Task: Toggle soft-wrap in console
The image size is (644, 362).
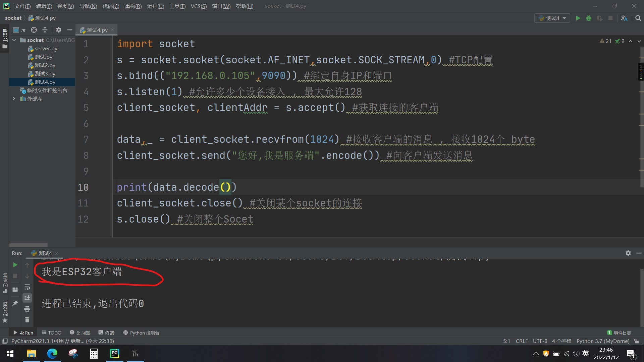Action: click(x=27, y=287)
